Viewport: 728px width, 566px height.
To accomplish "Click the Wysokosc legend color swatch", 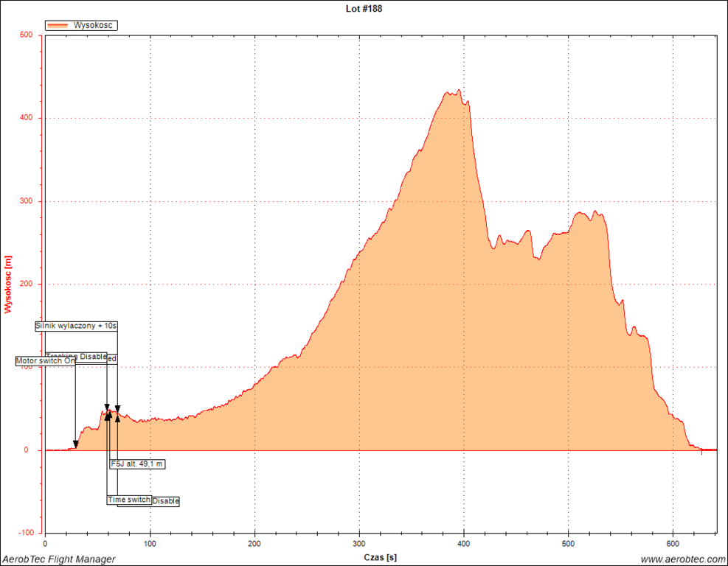I will (x=58, y=25).
